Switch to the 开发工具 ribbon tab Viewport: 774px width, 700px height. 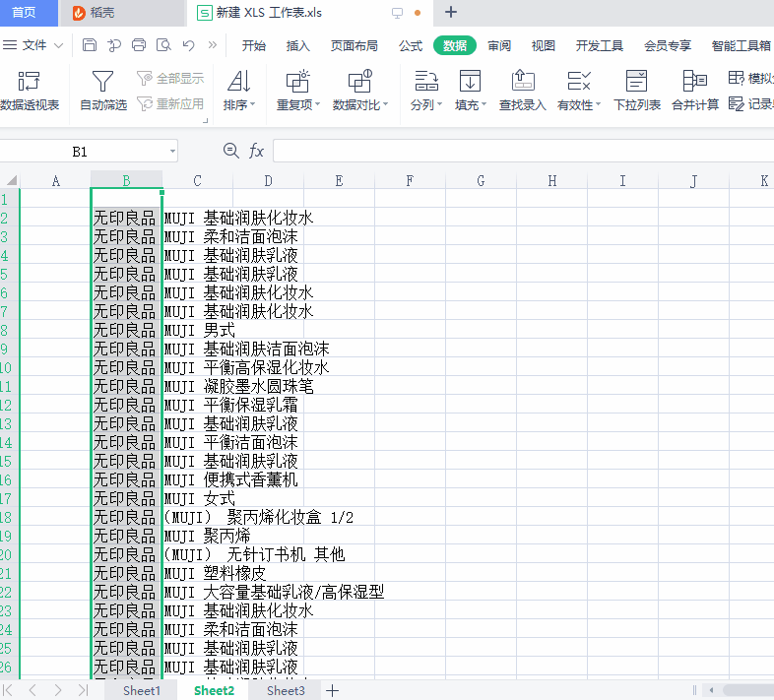(x=600, y=46)
